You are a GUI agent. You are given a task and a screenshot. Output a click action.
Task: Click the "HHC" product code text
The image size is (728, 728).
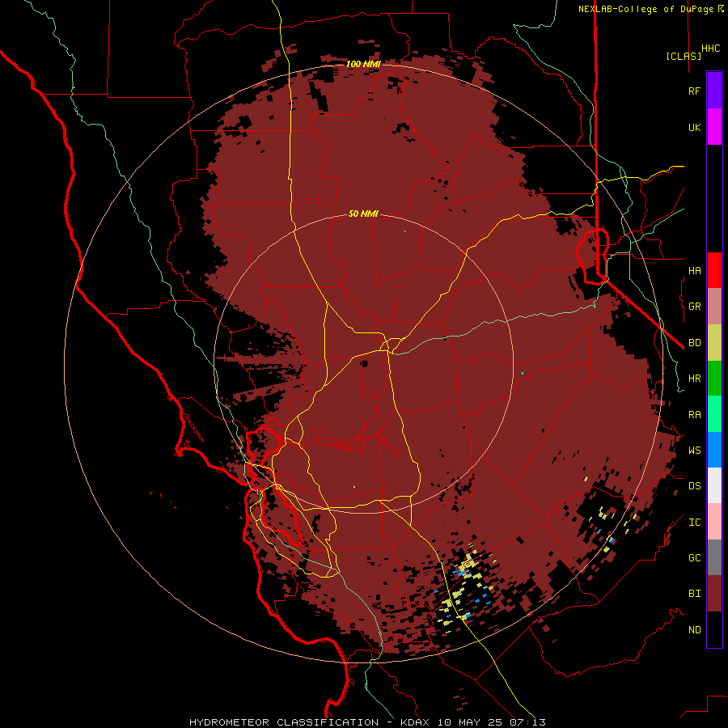tap(711, 49)
